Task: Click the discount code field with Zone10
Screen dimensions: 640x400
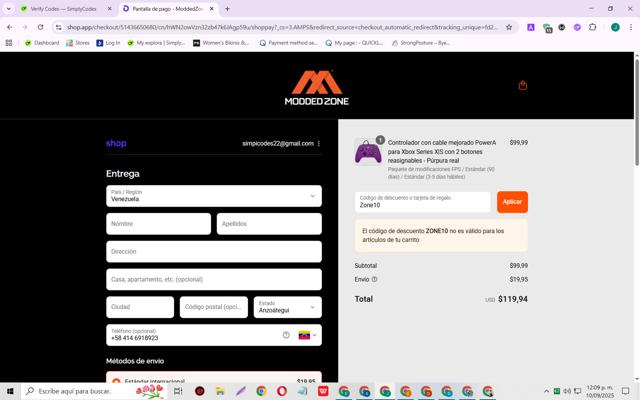Action: (422, 202)
